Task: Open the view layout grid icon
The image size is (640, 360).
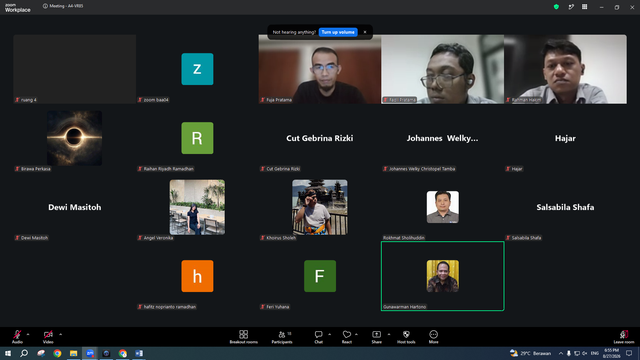Action: (584, 7)
